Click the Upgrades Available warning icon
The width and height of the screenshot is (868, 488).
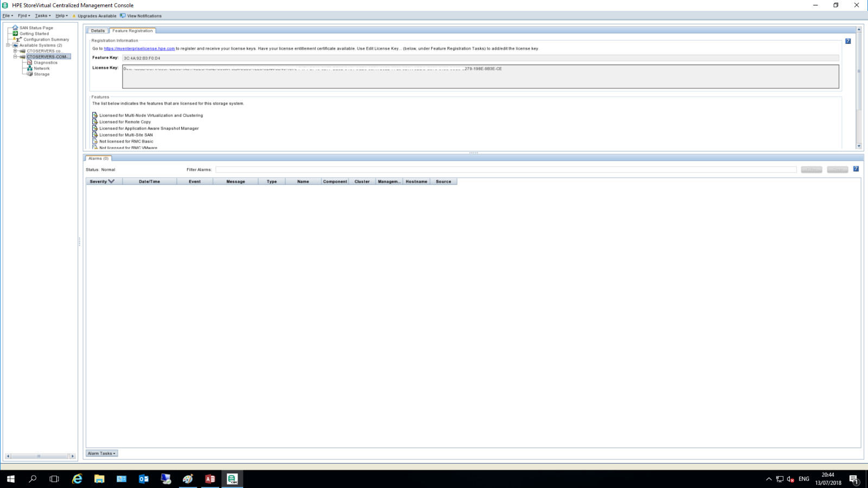tap(74, 16)
